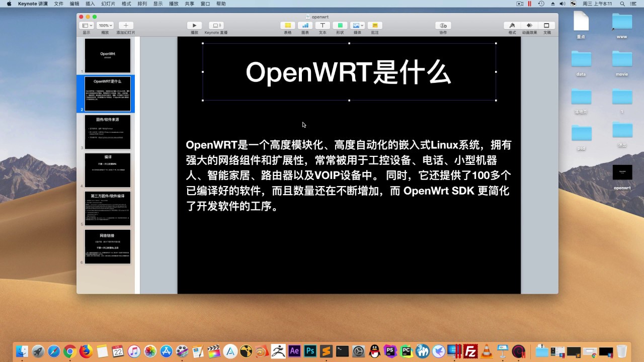Insert a shape
This screenshot has width=644, height=362.
coord(340,26)
